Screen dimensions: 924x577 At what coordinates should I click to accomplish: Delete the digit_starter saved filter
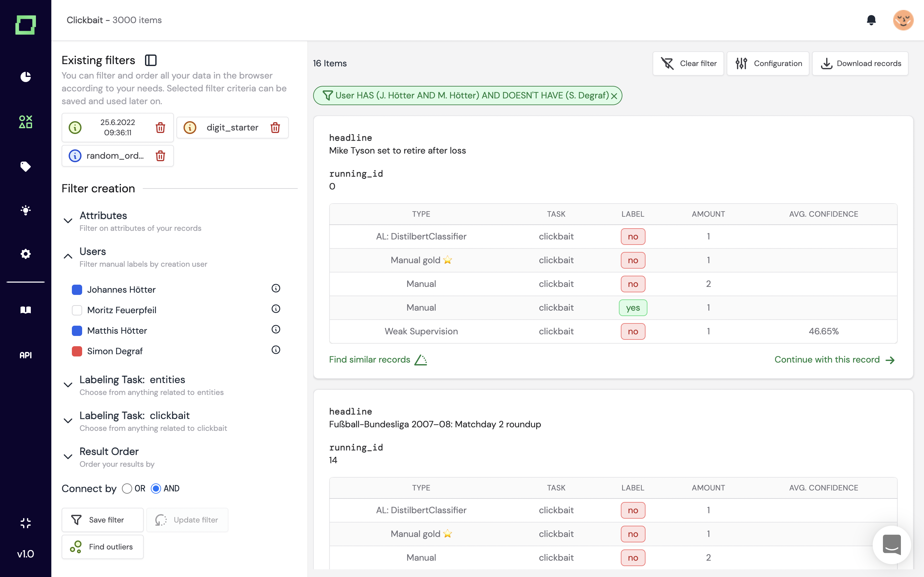click(275, 128)
